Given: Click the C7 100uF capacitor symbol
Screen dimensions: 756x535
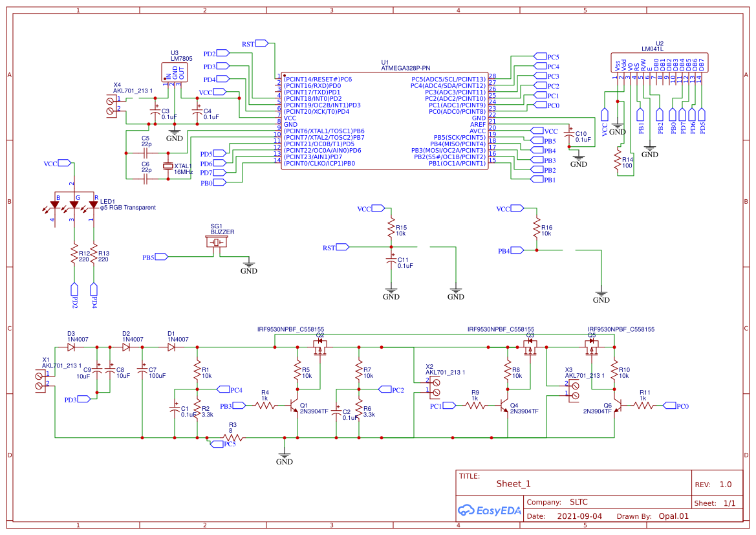Looking at the screenshot, I should pos(142,371).
